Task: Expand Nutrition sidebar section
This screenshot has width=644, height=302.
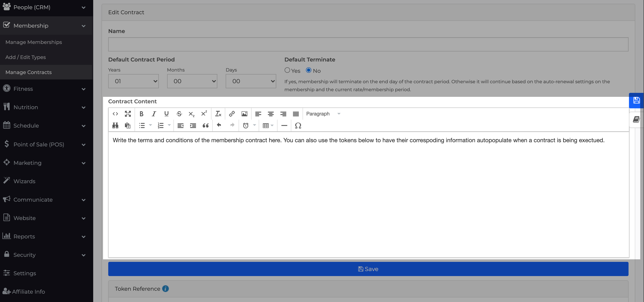Action: coord(47,107)
